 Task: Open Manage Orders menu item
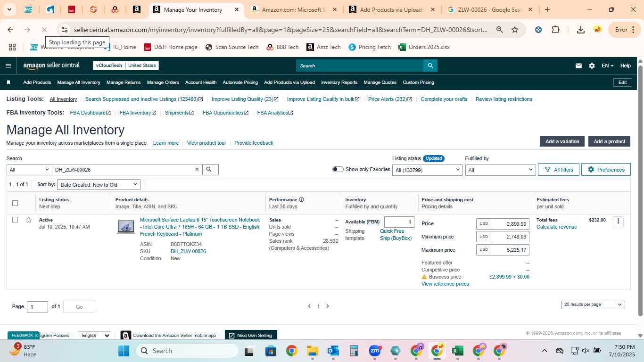point(163,82)
